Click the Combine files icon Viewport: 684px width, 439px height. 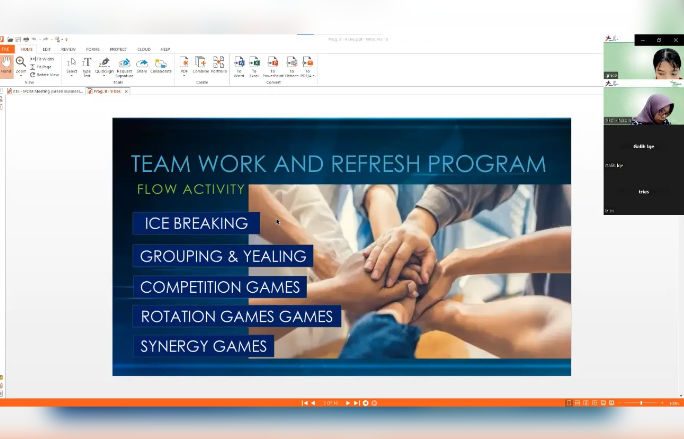pos(201,65)
